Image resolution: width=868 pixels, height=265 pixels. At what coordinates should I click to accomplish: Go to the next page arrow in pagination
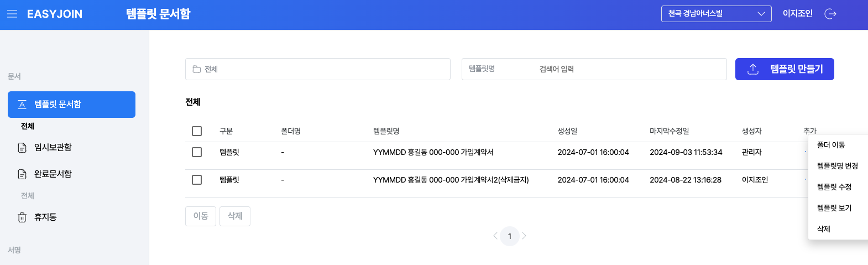coord(524,236)
